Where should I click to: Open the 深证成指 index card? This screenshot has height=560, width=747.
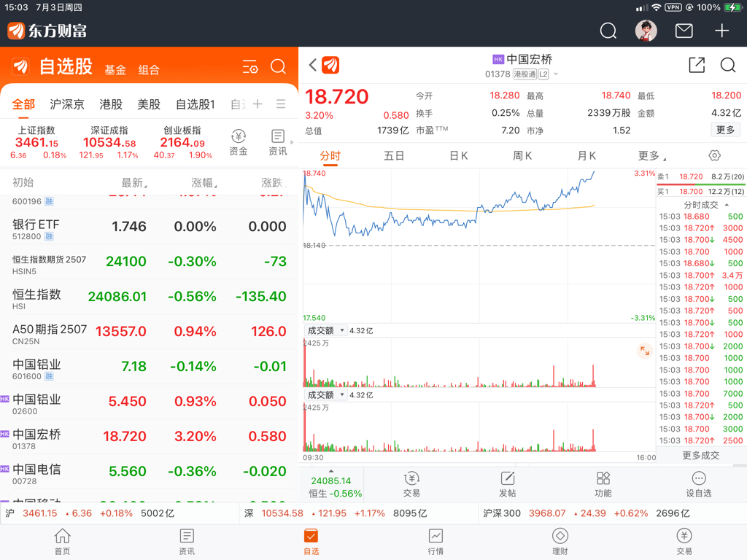[109, 142]
